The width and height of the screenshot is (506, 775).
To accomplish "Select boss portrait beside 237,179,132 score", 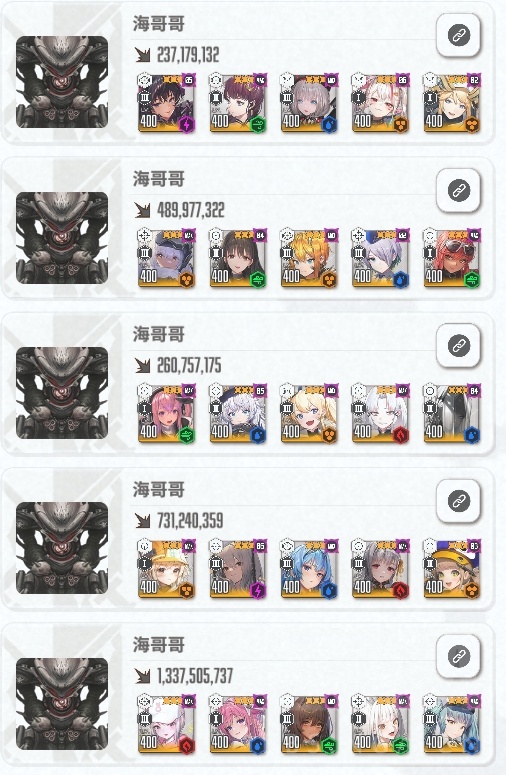I will click(62, 82).
